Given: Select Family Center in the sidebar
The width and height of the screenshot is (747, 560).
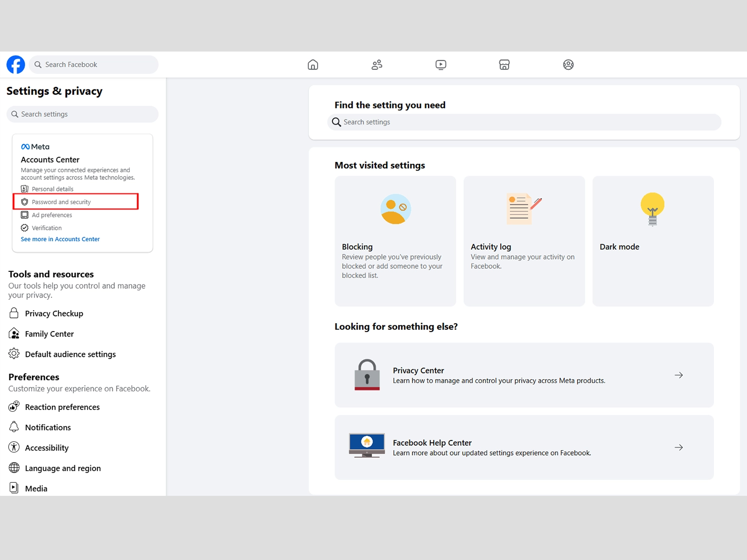Looking at the screenshot, I should click(x=49, y=334).
